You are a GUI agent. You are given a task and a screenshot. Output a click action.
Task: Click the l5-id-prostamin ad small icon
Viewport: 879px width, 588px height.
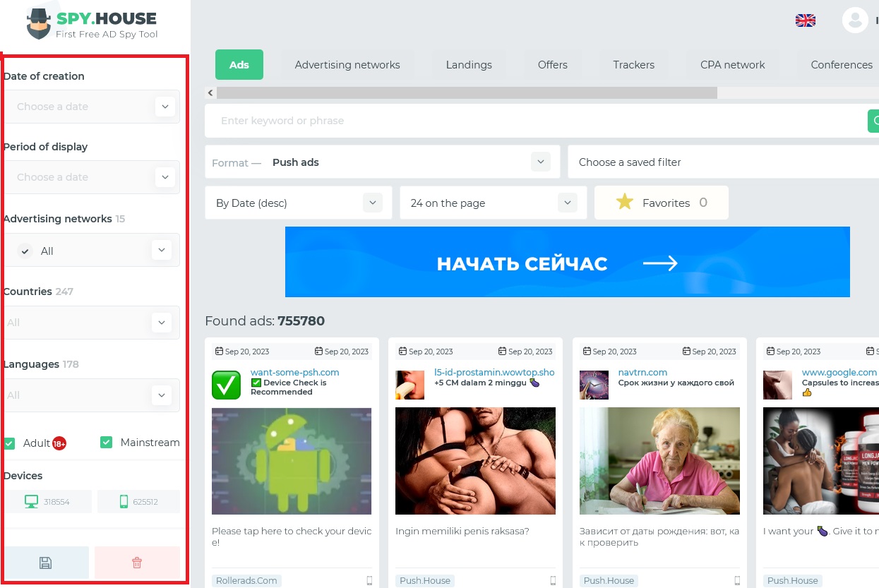(x=409, y=385)
